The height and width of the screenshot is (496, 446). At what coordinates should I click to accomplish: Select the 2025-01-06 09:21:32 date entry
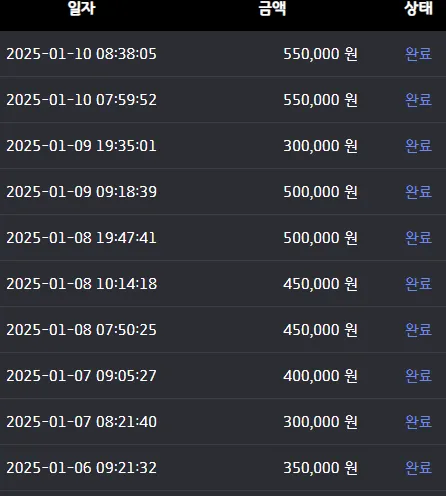(x=81, y=468)
